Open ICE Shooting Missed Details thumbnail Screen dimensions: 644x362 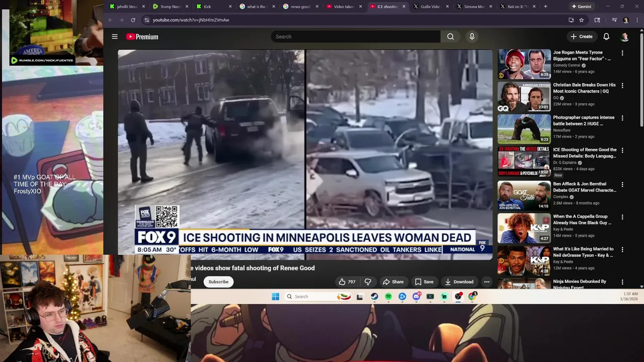coord(524,161)
